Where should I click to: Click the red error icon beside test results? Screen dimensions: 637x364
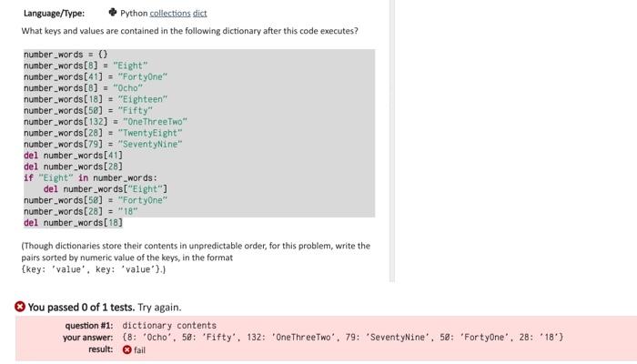pyautogui.click(x=20, y=307)
